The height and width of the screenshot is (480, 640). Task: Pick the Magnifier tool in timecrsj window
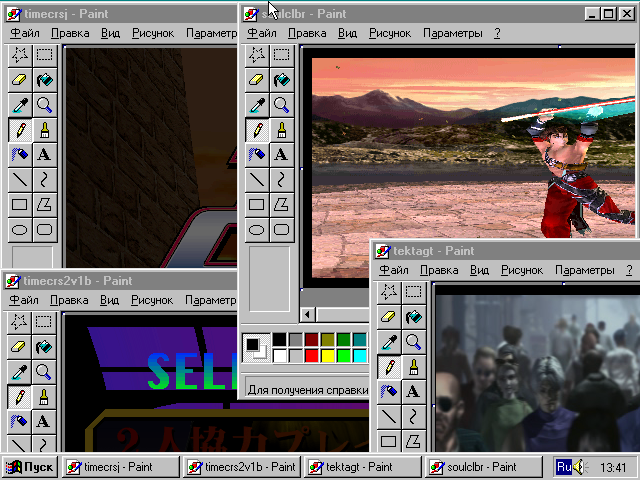(44, 105)
